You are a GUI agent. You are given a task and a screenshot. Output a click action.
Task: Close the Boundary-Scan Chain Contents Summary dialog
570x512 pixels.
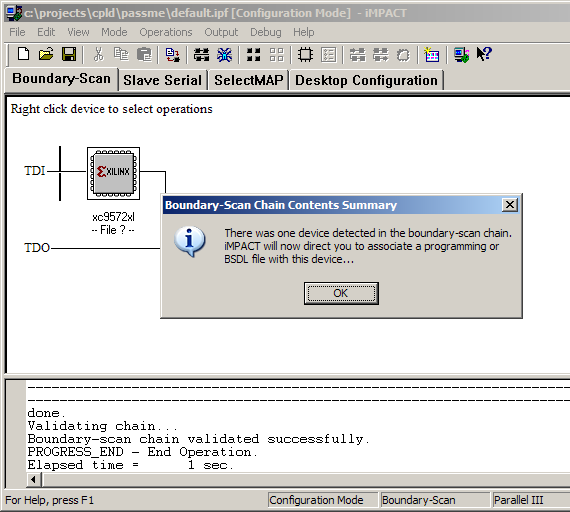click(x=510, y=205)
